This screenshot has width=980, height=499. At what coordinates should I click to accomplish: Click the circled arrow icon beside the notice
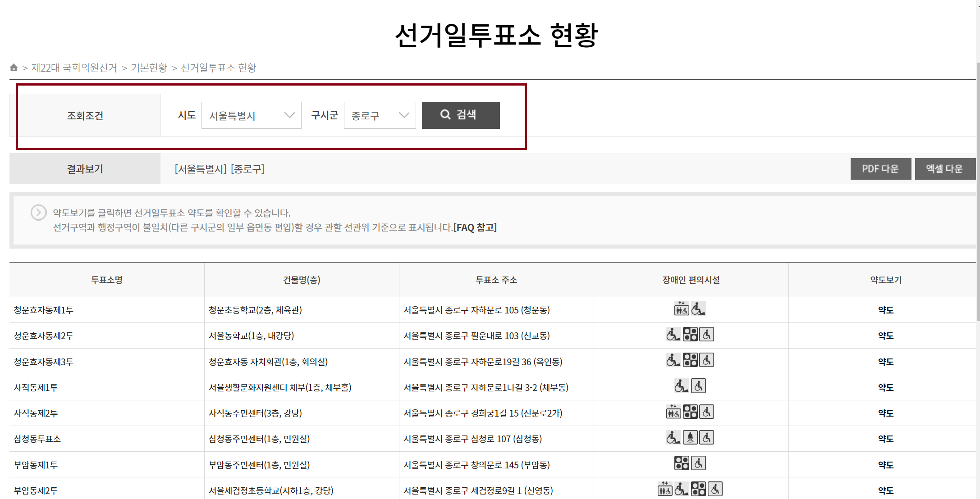point(38,213)
